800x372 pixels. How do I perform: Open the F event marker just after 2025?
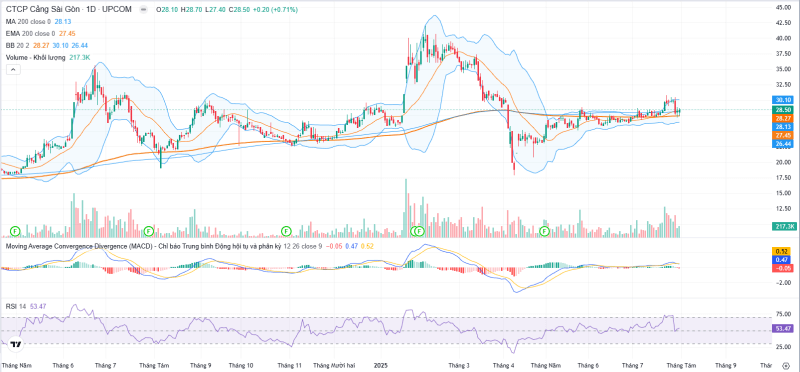[419, 231]
